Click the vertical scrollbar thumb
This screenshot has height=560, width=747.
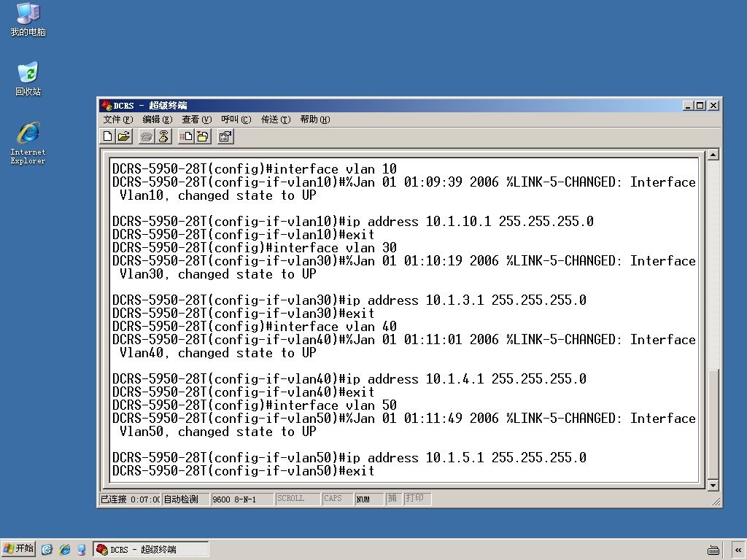(713, 424)
